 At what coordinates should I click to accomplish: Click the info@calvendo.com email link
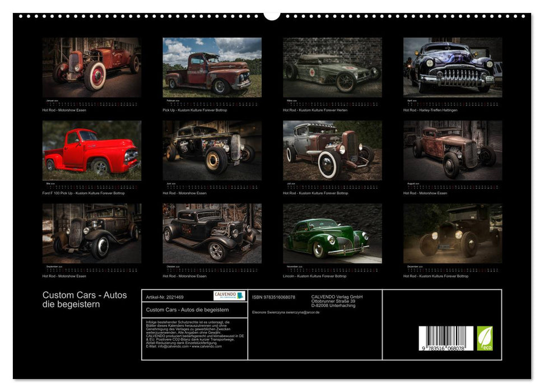(170, 347)
